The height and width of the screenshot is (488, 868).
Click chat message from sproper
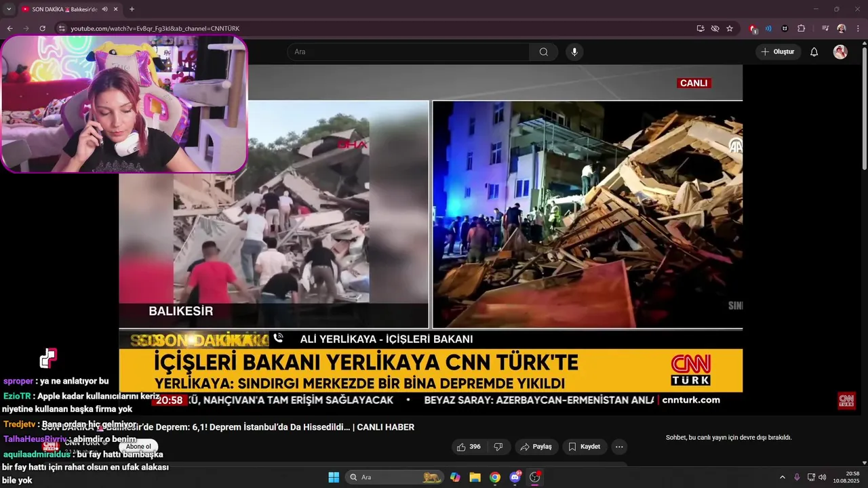point(56,381)
